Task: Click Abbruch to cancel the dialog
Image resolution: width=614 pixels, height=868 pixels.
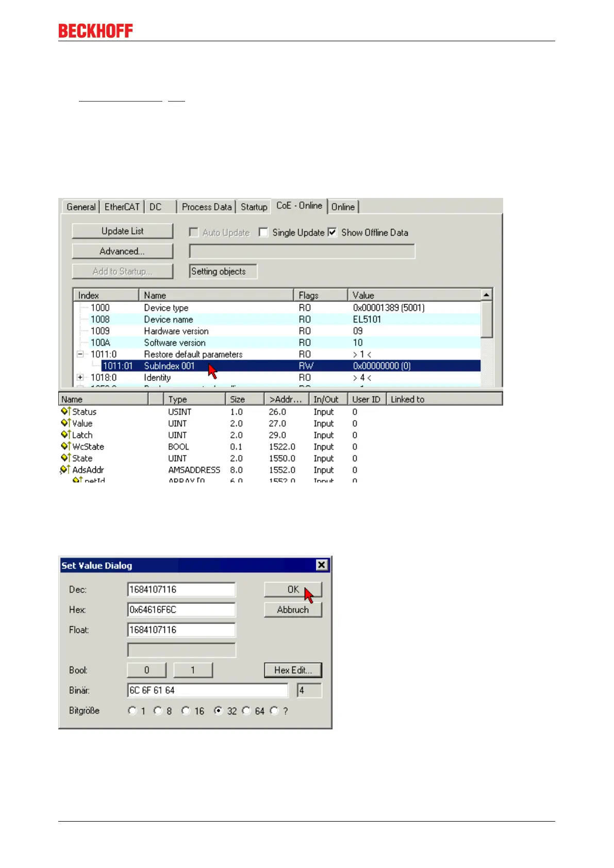Action: tap(293, 610)
